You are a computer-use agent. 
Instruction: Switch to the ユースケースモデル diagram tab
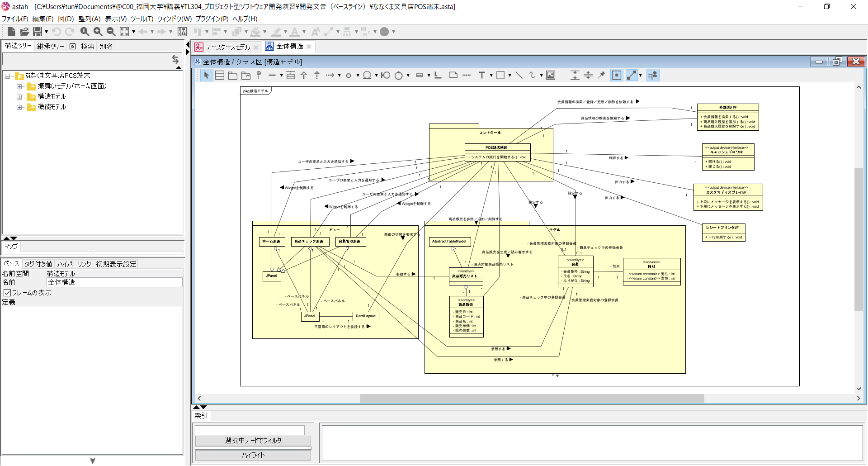pos(227,47)
